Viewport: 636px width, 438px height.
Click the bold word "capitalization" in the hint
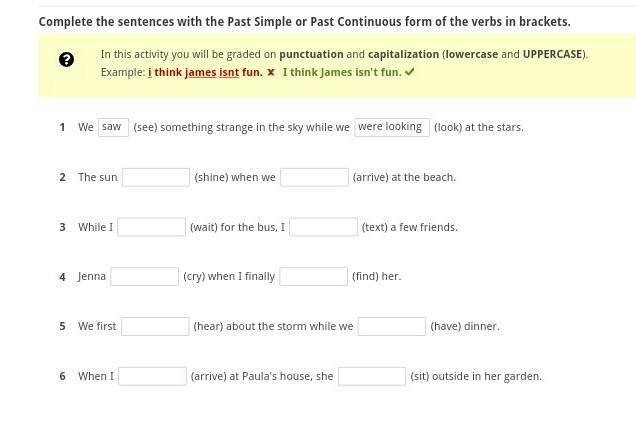tap(403, 55)
